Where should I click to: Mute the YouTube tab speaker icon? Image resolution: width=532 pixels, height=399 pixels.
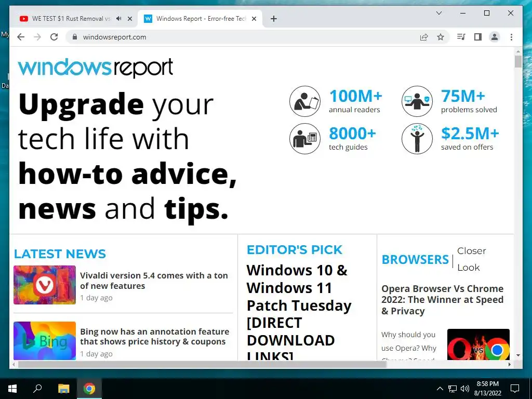[x=118, y=19]
